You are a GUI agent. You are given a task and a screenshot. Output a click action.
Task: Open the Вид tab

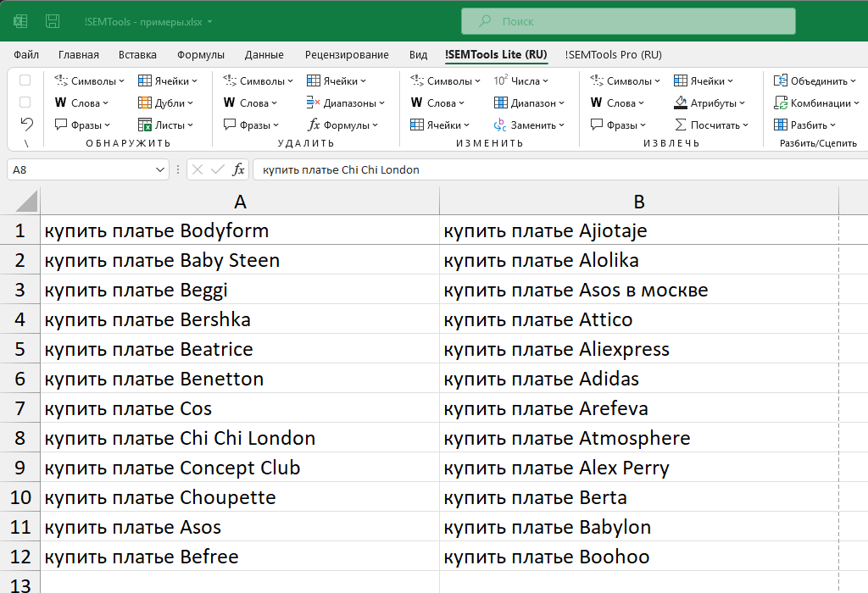click(x=419, y=55)
